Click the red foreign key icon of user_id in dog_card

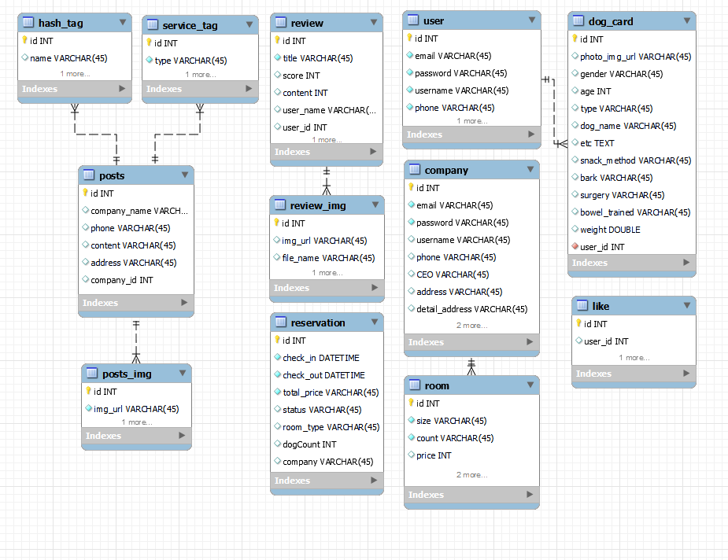pos(575,246)
